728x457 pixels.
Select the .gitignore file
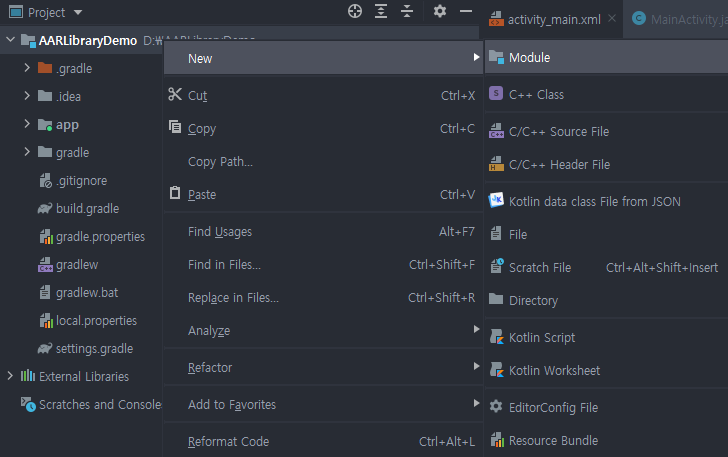81,181
